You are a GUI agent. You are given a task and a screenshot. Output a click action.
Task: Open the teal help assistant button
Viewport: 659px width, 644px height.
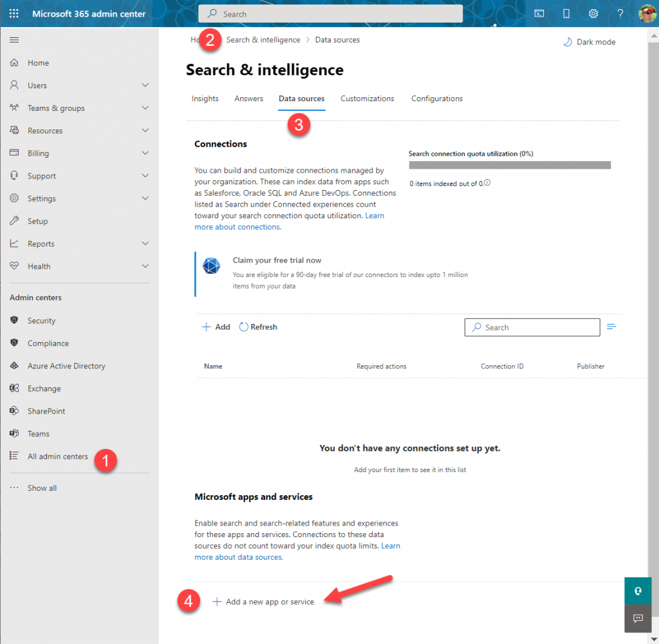point(638,591)
